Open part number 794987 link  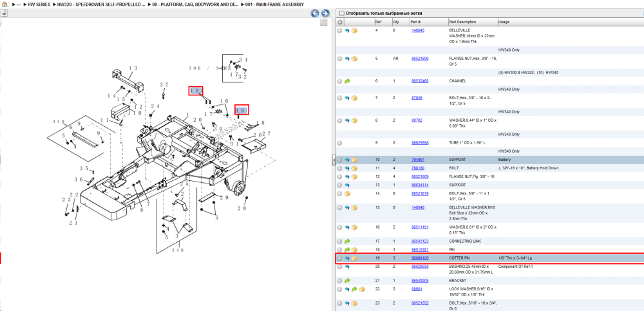tap(418, 160)
